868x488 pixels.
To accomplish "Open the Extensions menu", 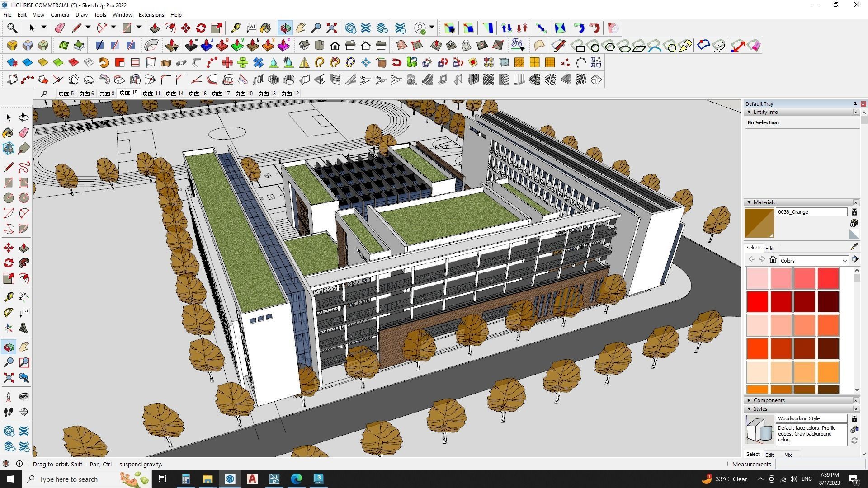I will click(x=151, y=15).
